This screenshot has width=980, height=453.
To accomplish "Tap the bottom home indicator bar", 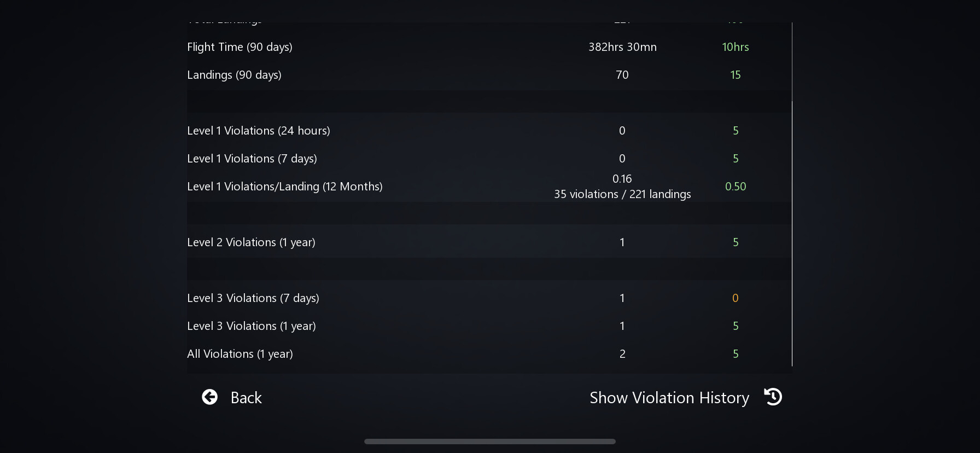I will [489, 442].
